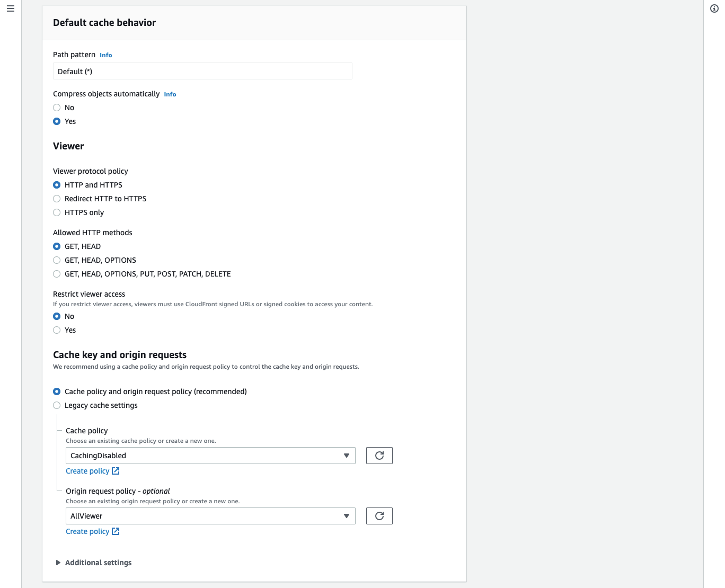Open Info about Path pattern
The image size is (725, 588).
(x=105, y=55)
